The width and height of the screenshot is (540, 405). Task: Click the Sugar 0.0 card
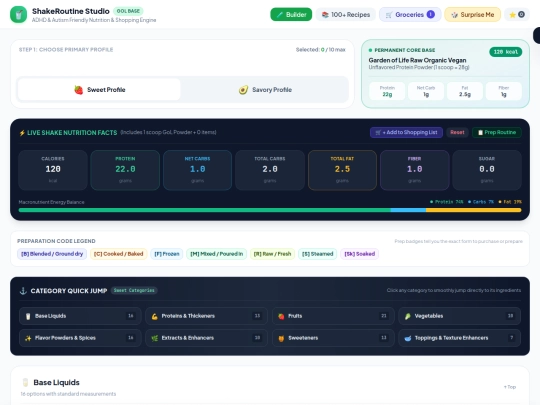pyautogui.click(x=487, y=170)
